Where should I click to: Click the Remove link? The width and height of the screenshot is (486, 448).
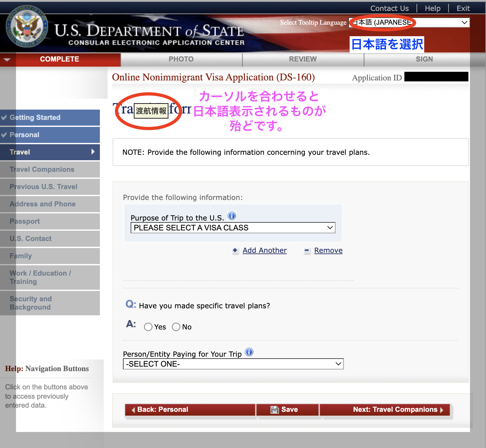coord(328,250)
